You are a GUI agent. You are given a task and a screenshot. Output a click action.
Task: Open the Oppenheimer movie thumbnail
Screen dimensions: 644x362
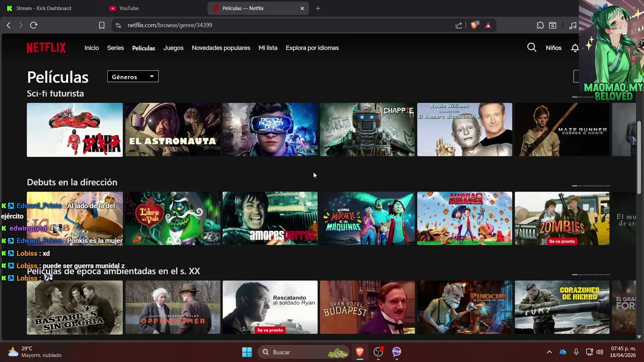coord(173,307)
